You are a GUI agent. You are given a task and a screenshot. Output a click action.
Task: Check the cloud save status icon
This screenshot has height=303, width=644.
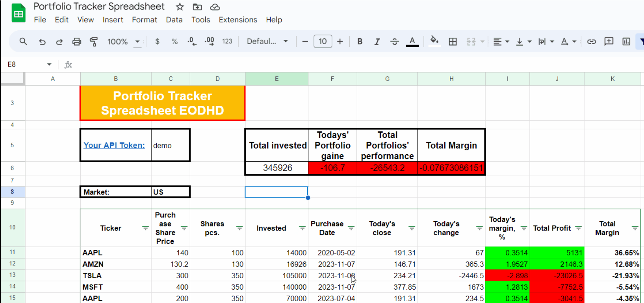(x=215, y=7)
